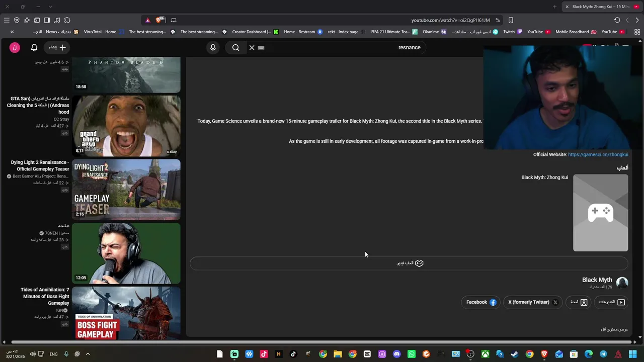The image size is (644, 362).
Task: Open Tides of Annihilation boss fight thumbnail
Action: tap(126, 313)
